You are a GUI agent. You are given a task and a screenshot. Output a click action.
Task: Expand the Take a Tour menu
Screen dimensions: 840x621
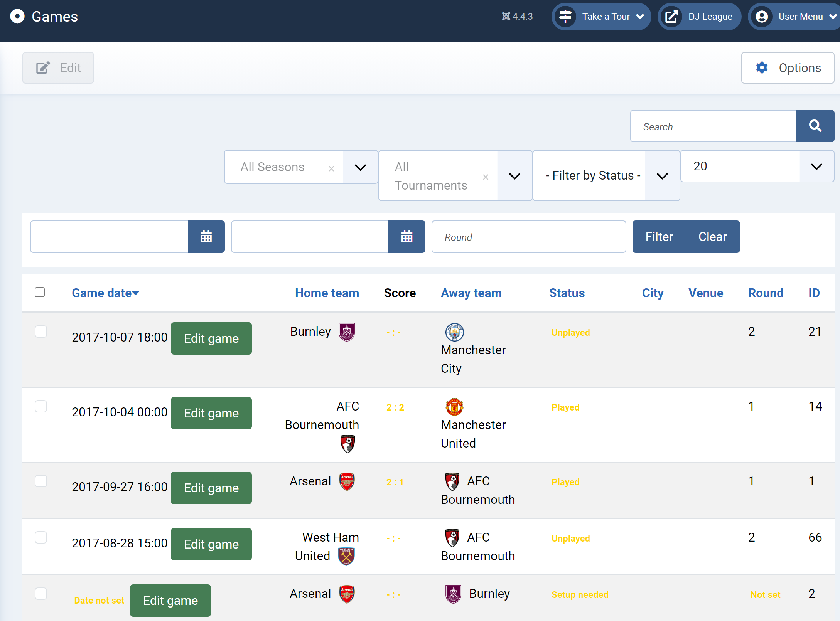(x=640, y=17)
